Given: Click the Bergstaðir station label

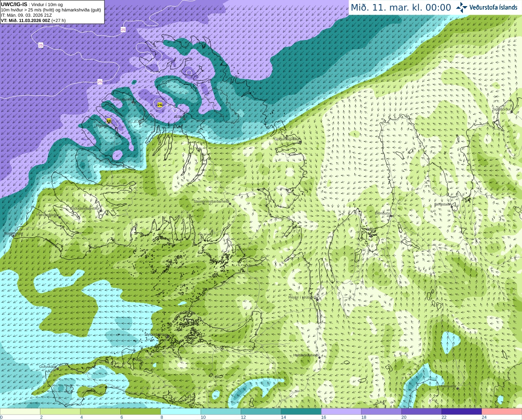Looking at the screenshot, I should click(x=443, y=204).
